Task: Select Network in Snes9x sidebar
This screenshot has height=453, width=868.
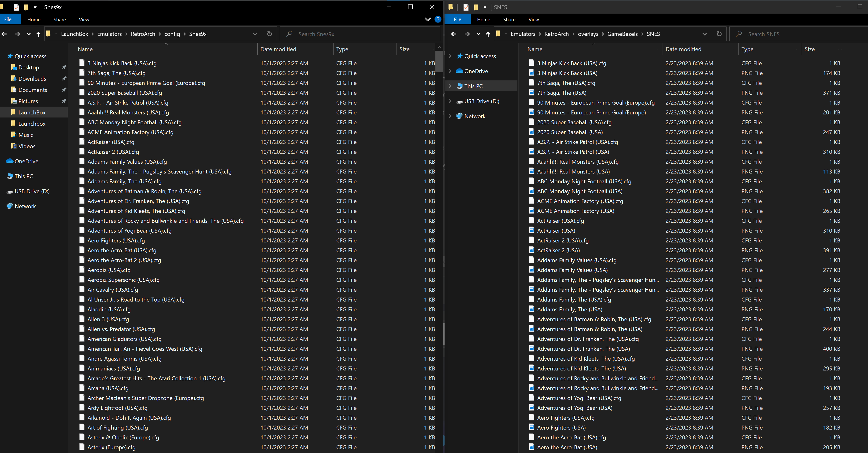Action: (25, 206)
